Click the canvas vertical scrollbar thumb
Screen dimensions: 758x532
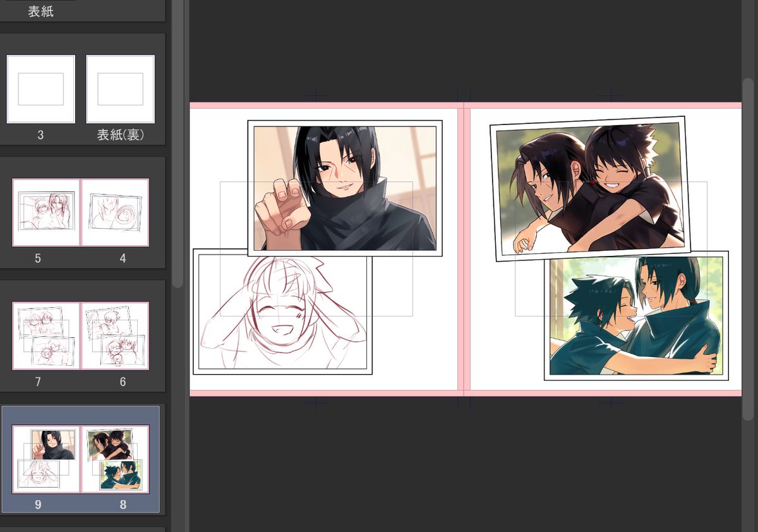pyautogui.click(x=748, y=250)
